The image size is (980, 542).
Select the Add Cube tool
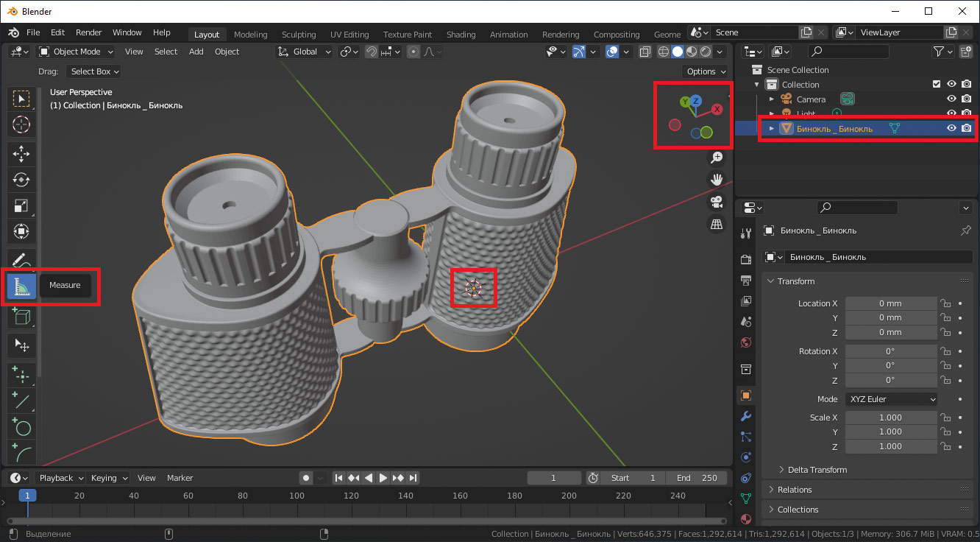(21, 317)
